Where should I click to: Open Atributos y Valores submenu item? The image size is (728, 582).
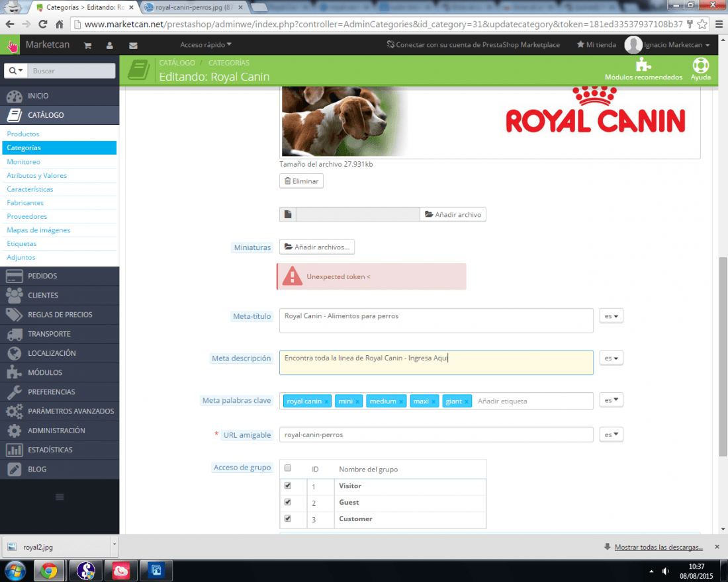pyautogui.click(x=36, y=175)
